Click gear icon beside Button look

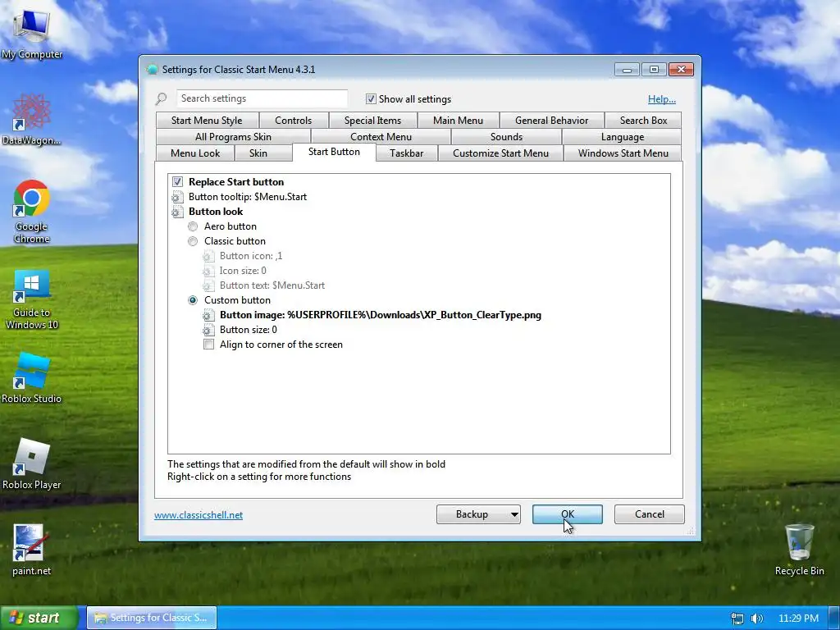(177, 212)
